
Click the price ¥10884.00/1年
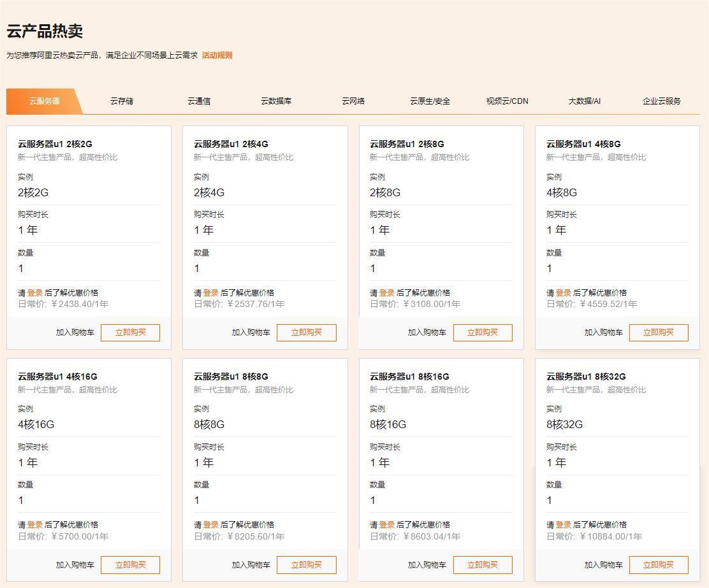point(610,536)
